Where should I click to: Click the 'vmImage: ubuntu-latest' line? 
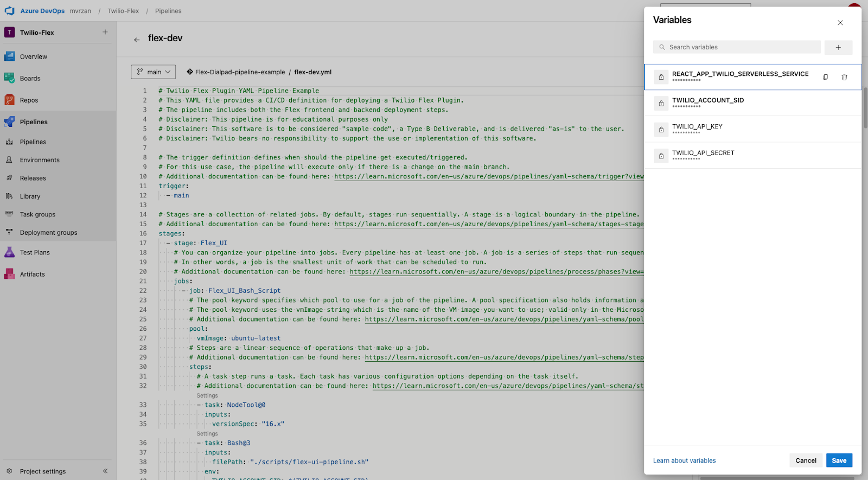[239, 338]
